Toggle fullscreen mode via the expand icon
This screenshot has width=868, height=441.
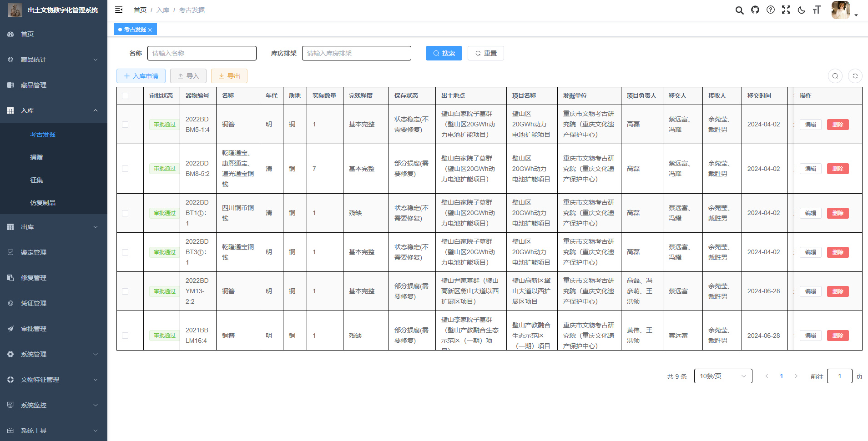(786, 10)
